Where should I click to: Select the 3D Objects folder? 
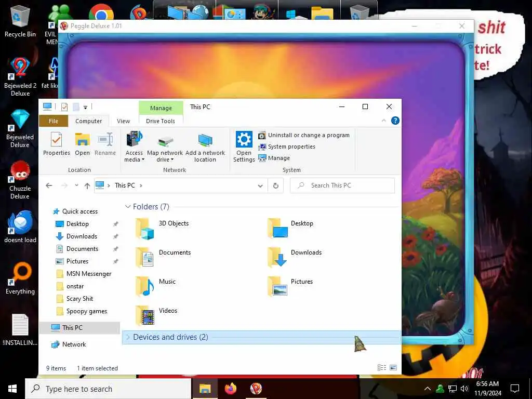coord(162,229)
